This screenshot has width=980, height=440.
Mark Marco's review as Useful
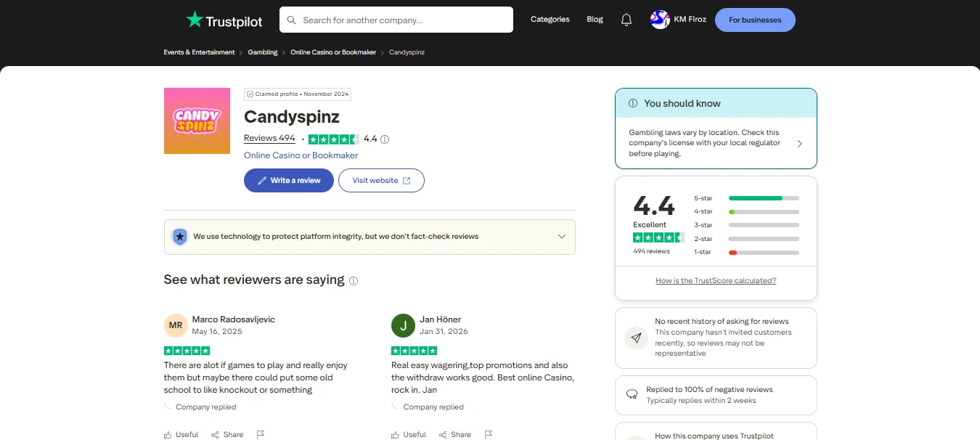click(181, 434)
